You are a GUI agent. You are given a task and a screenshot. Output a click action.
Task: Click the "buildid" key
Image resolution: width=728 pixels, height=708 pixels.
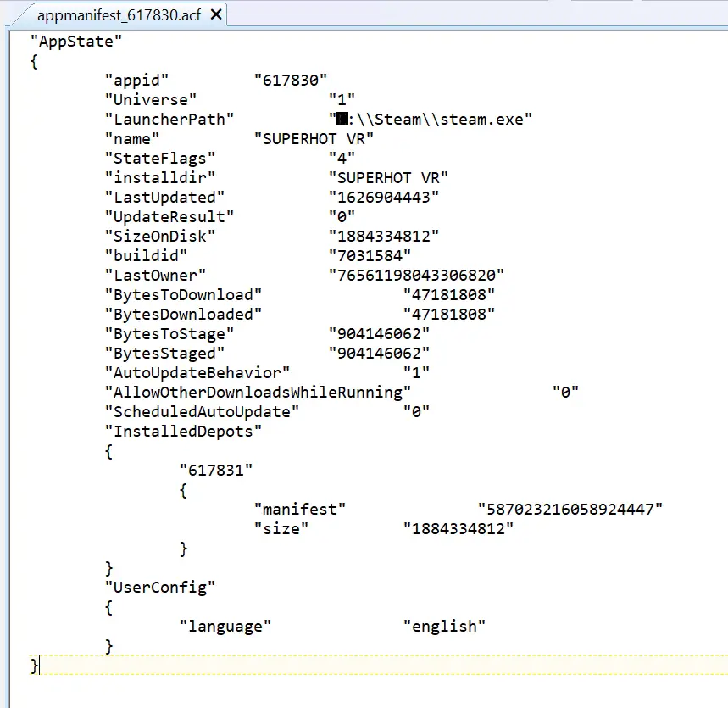(x=147, y=256)
